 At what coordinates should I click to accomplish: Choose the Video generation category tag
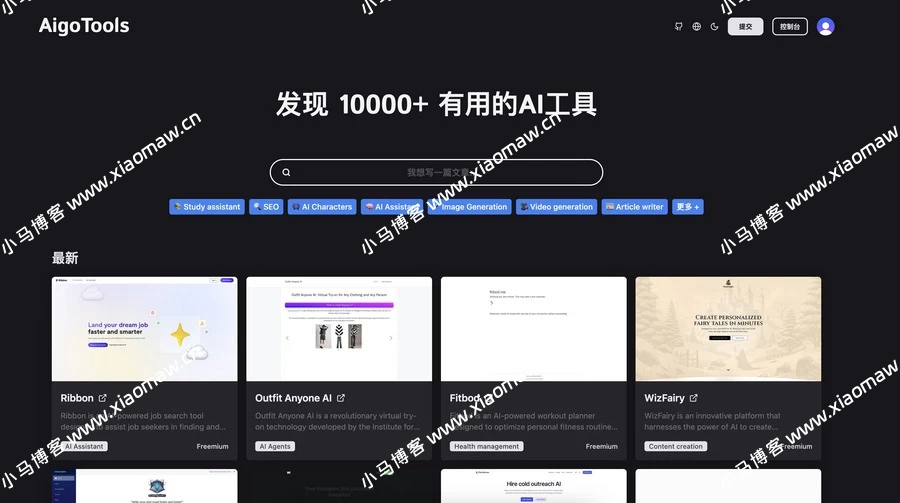pos(556,207)
